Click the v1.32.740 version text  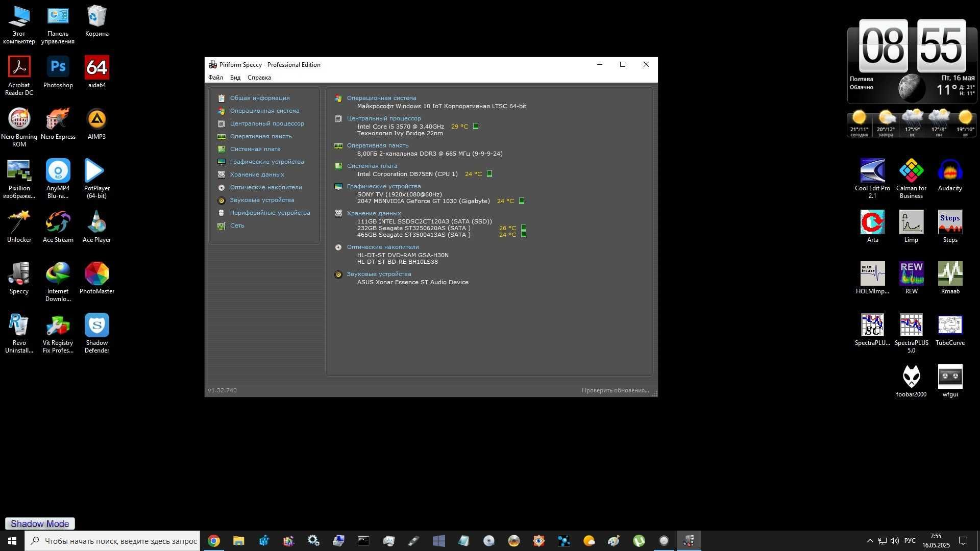222,390
